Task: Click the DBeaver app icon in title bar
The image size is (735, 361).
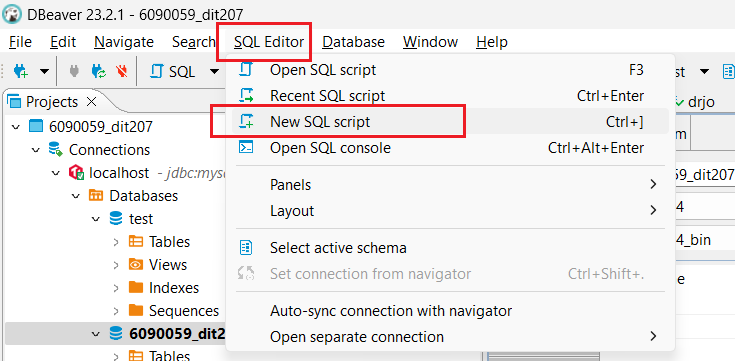Action: 12,14
